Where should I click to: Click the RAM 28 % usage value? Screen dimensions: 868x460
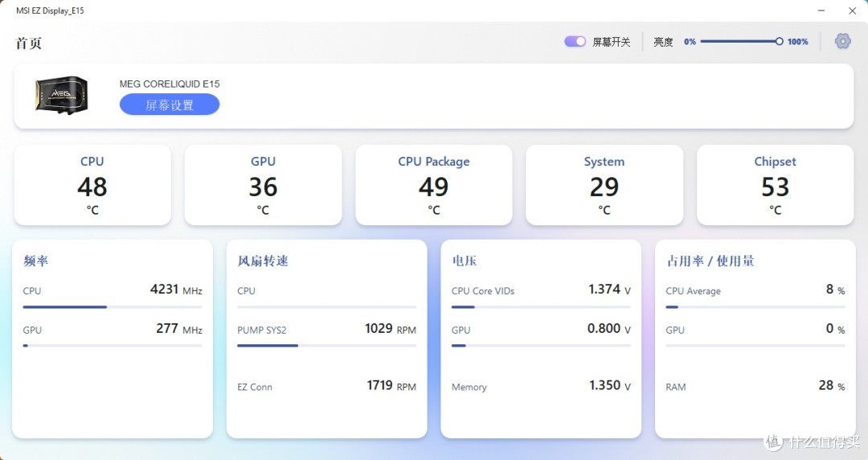pos(832,385)
